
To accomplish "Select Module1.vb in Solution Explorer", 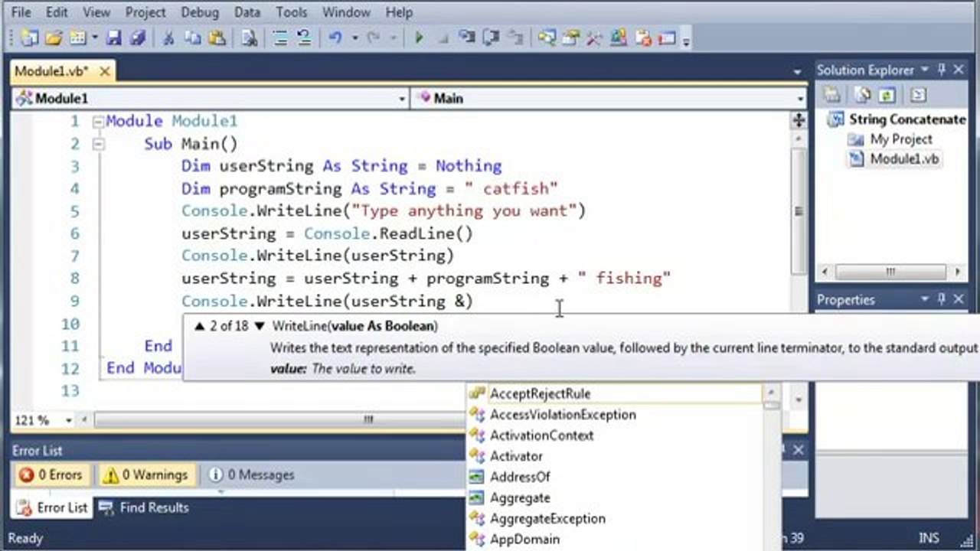I will pyautogui.click(x=903, y=159).
